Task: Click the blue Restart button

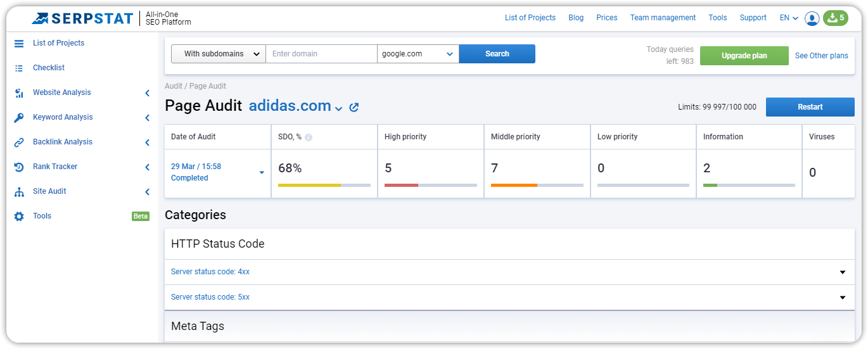Action: [x=810, y=107]
